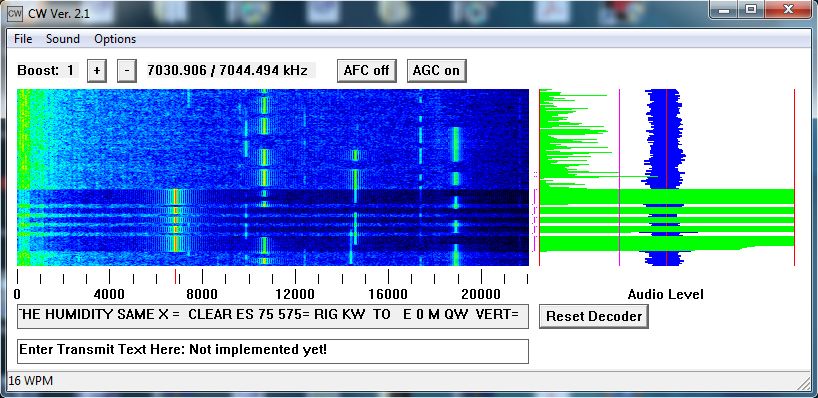Viewport: 818px width, 398px height.
Task: Decrease boost with the minus button
Action: point(127,70)
